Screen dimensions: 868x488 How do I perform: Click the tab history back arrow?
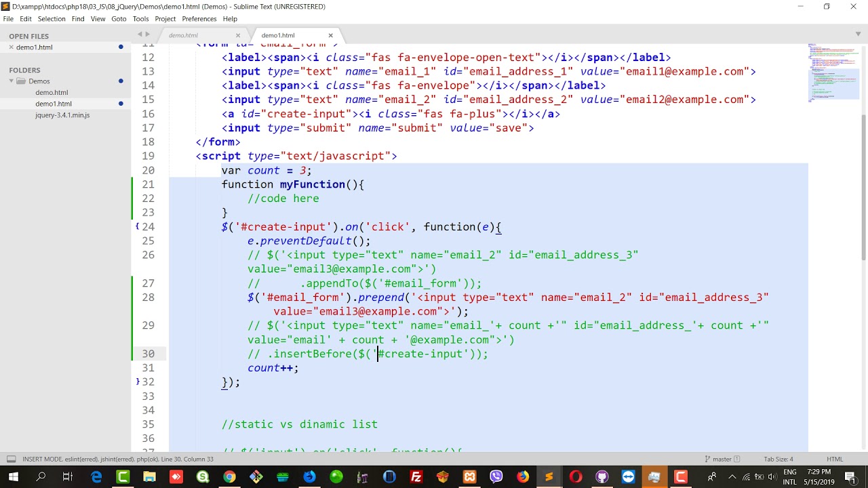click(140, 35)
